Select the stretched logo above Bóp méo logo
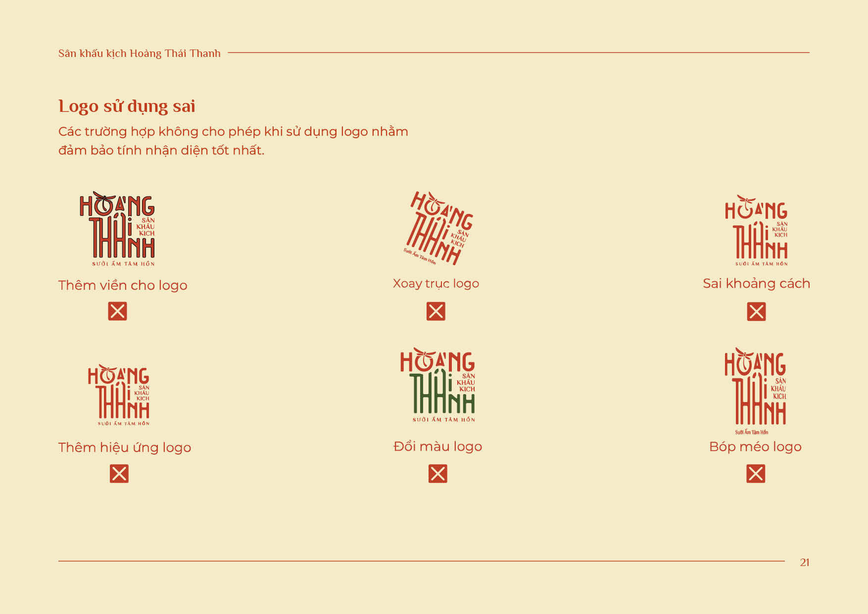Image resolution: width=868 pixels, height=614 pixels. (755, 391)
